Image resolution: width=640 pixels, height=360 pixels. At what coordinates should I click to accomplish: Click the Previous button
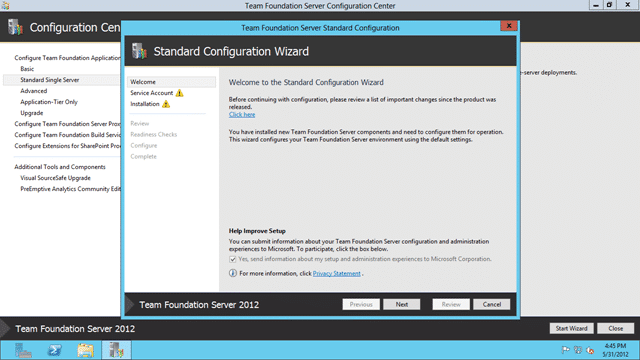pyautogui.click(x=361, y=304)
